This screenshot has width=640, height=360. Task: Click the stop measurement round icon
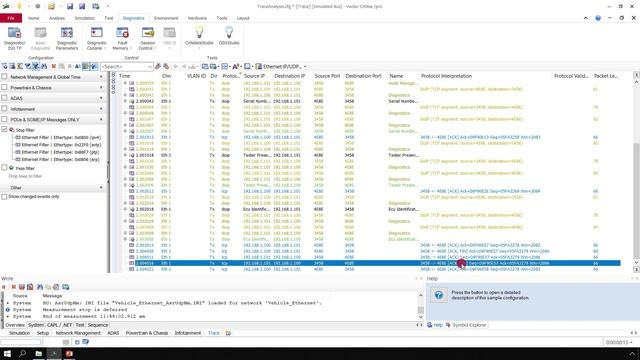pos(38,6)
